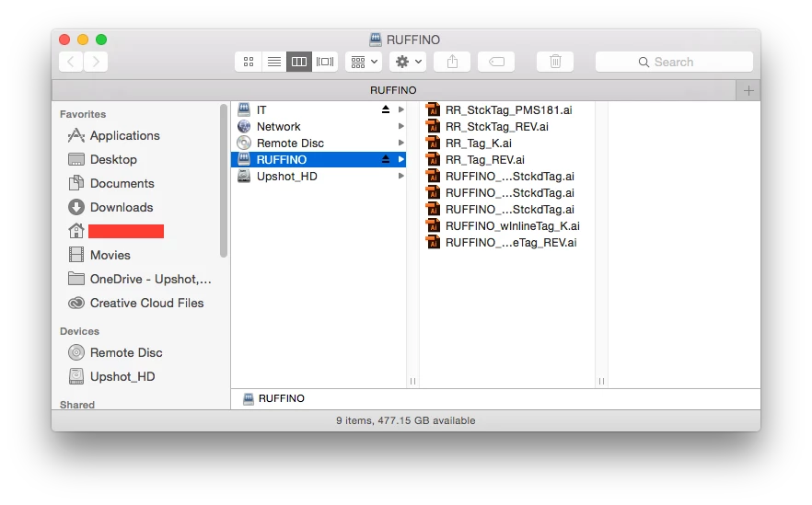Click the Shared sidebar heading
The image size is (812, 505).
point(77,404)
